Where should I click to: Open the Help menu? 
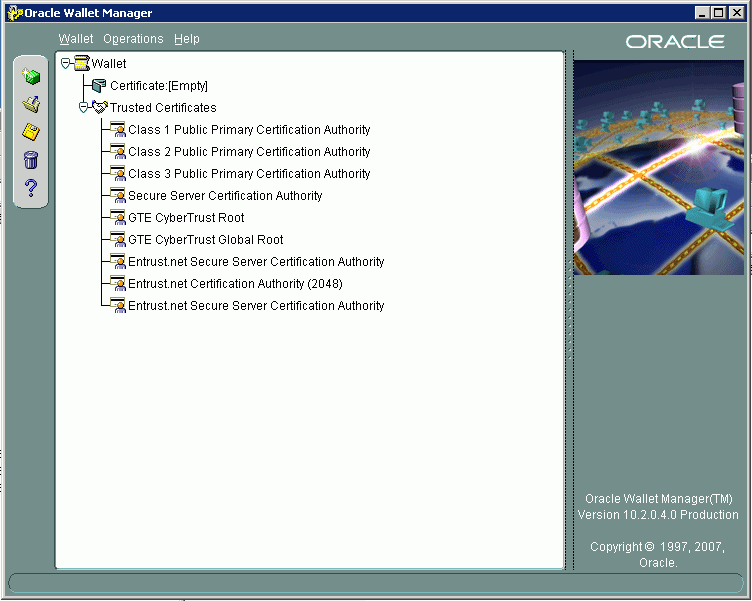[187, 39]
